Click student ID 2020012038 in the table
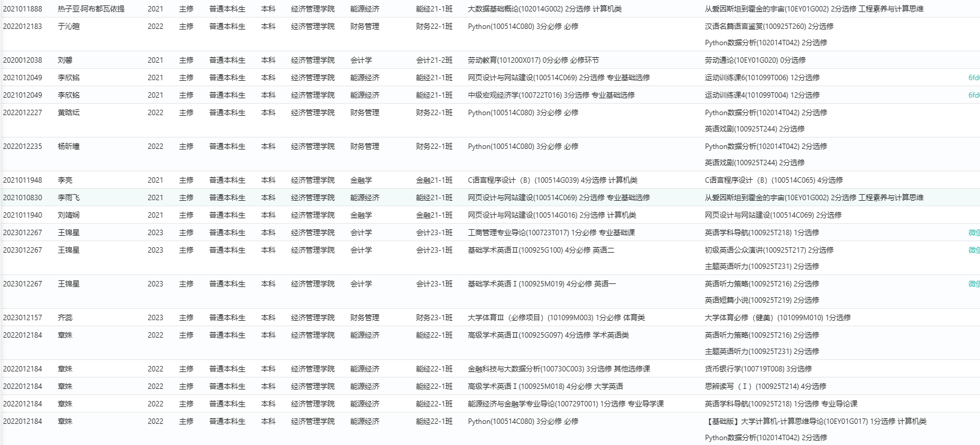980x445 pixels. point(23,60)
